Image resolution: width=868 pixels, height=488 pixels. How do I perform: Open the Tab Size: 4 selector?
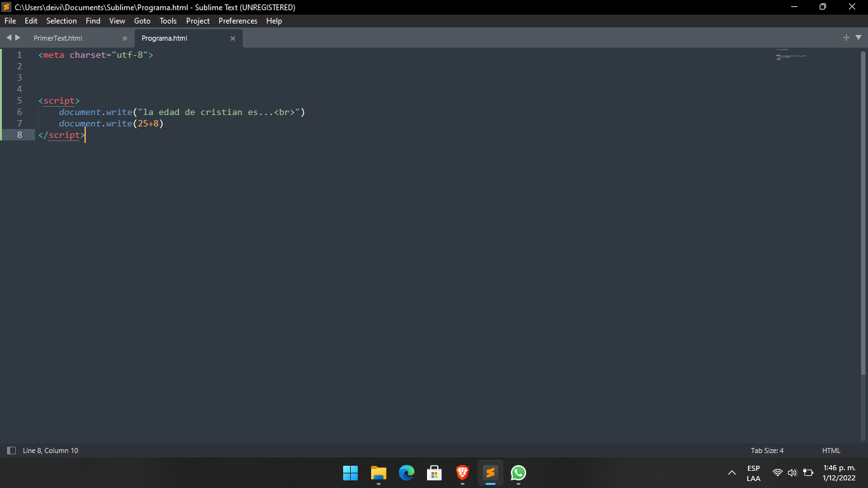click(x=767, y=451)
